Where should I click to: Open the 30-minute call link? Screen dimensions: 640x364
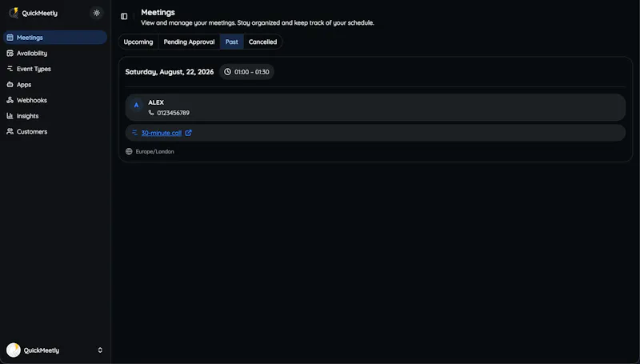(162, 133)
